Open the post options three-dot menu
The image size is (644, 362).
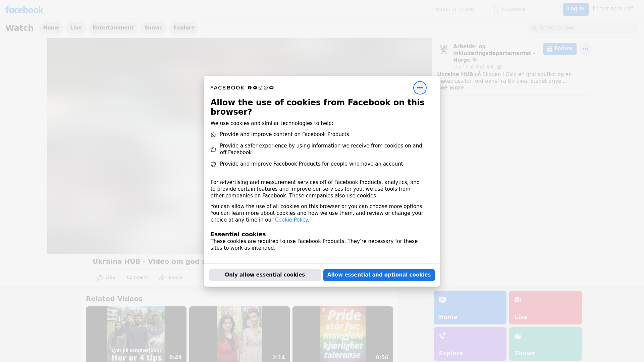point(585,49)
